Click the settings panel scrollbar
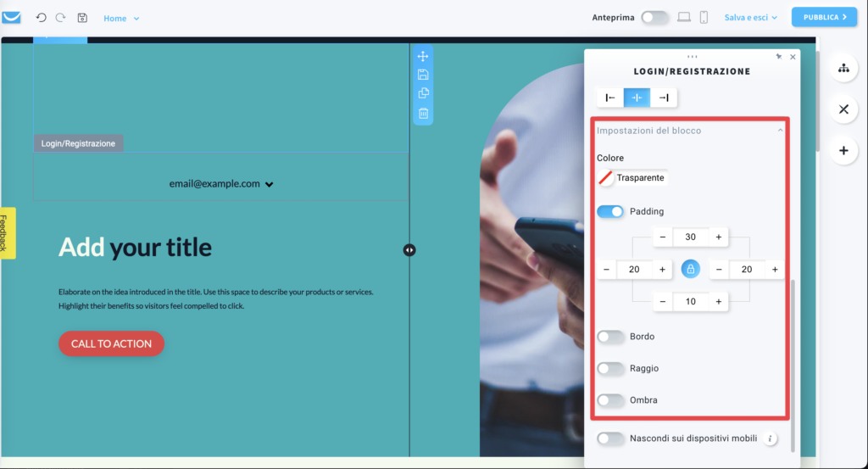The width and height of the screenshot is (868, 469). pos(793,366)
